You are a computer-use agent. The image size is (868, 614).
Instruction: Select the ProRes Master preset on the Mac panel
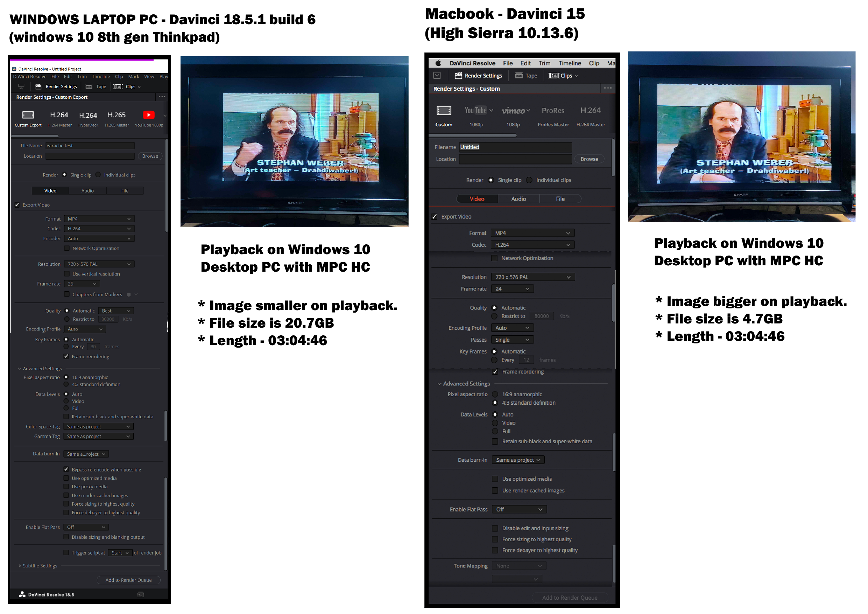point(553,111)
